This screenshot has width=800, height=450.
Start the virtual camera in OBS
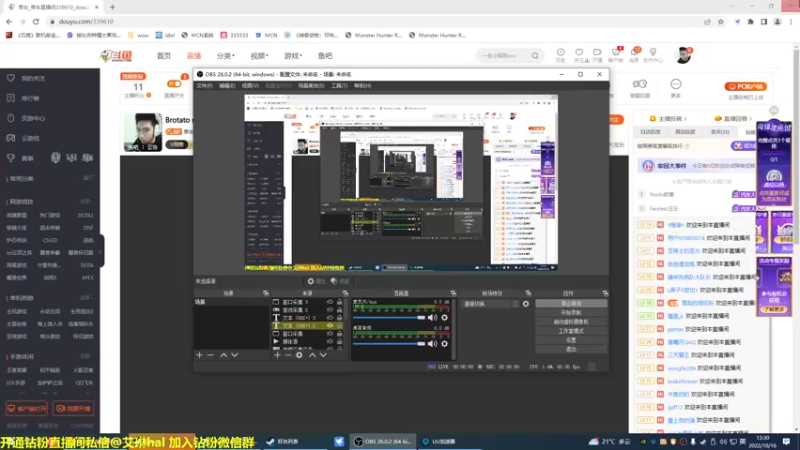pyautogui.click(x=571, y=321)
